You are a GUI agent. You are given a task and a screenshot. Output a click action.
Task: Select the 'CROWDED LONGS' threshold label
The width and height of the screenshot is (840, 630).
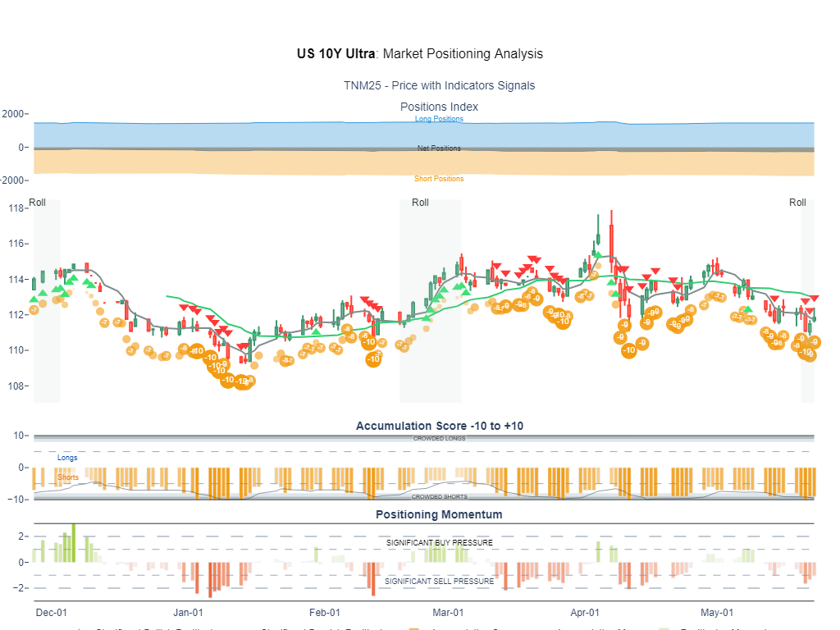point(440,439)
